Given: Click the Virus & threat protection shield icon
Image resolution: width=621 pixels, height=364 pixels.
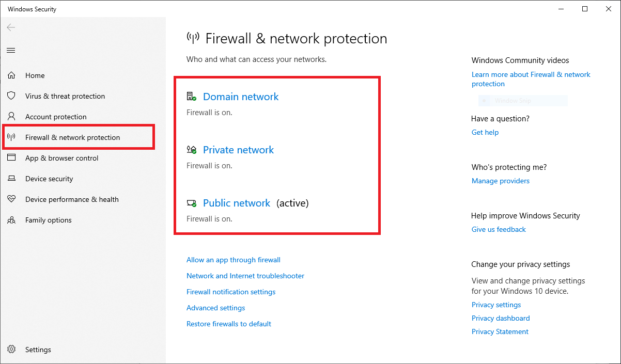Looking at the screenshot, I should pyautogui.click(x=11, y=96).
